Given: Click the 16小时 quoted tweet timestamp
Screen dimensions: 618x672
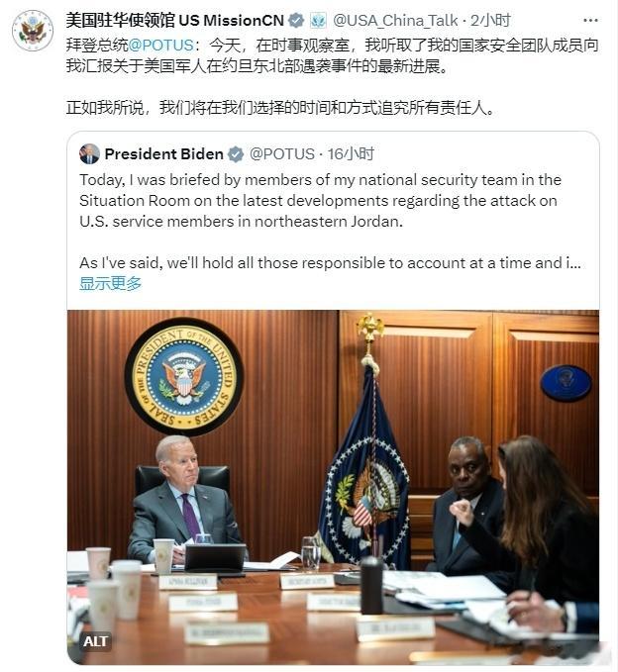Looking at the screenshot, I should tap(351, 153).
